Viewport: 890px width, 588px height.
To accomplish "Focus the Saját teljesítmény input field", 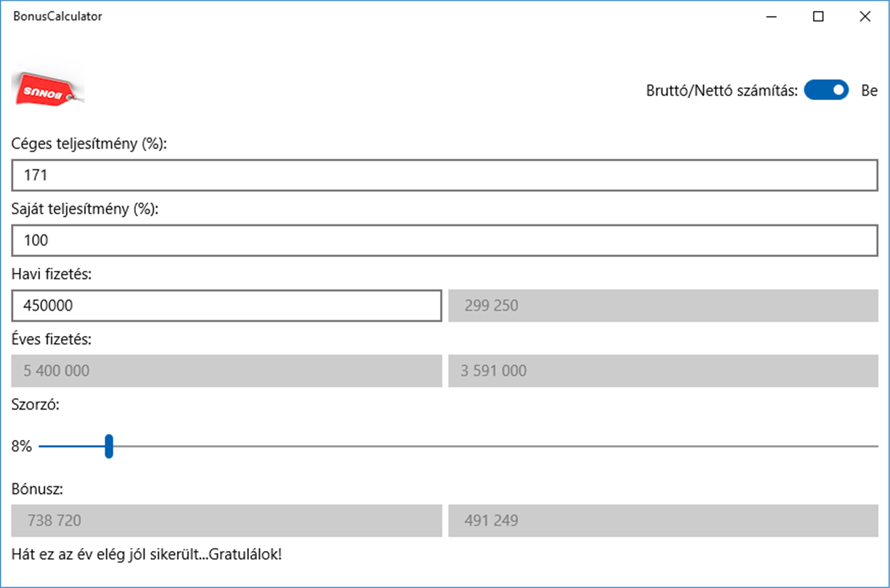I will pos(444,240).
